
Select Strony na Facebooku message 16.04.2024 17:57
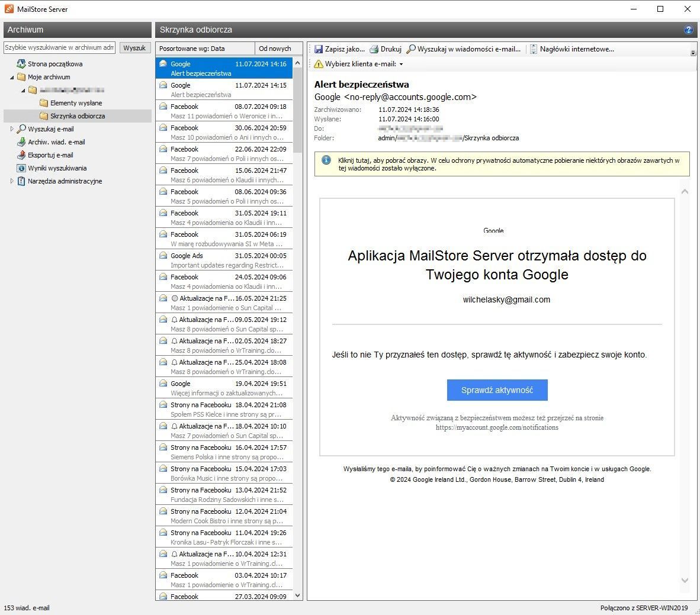[224, 452]
